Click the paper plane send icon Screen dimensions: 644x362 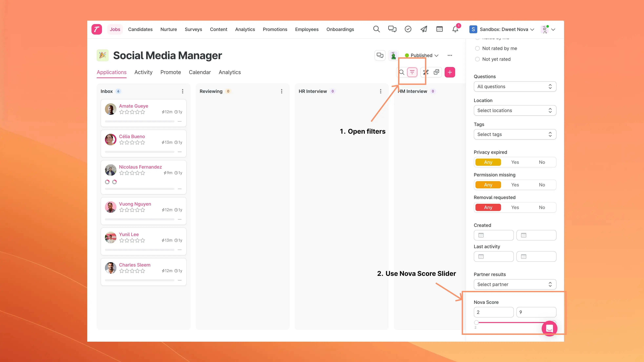coord(423,29)
